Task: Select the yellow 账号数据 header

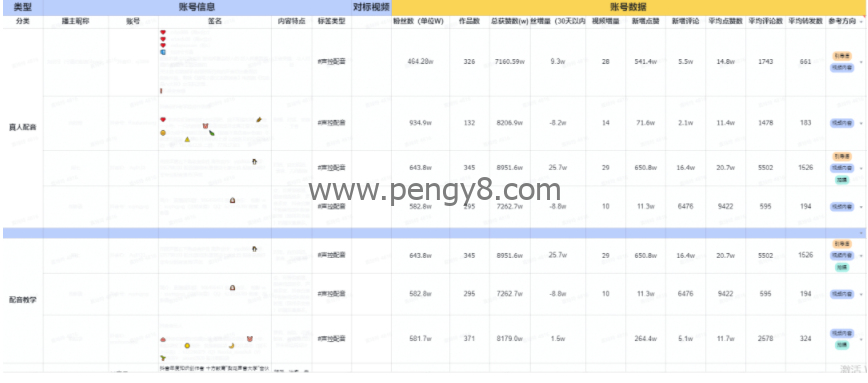Action: pos(628,7)
